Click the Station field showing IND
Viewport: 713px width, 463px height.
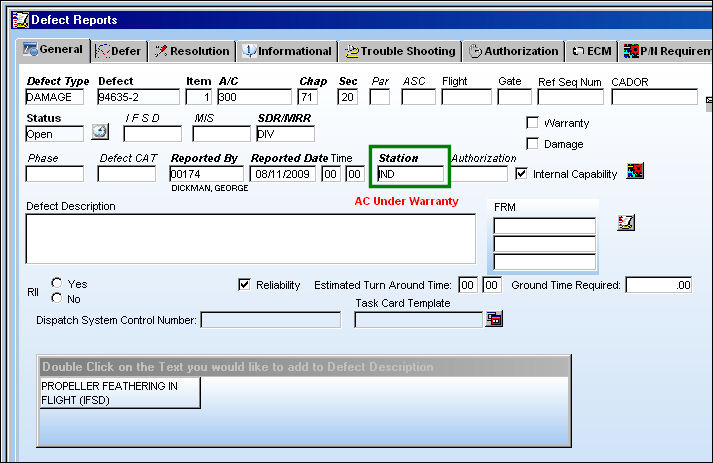411,174
